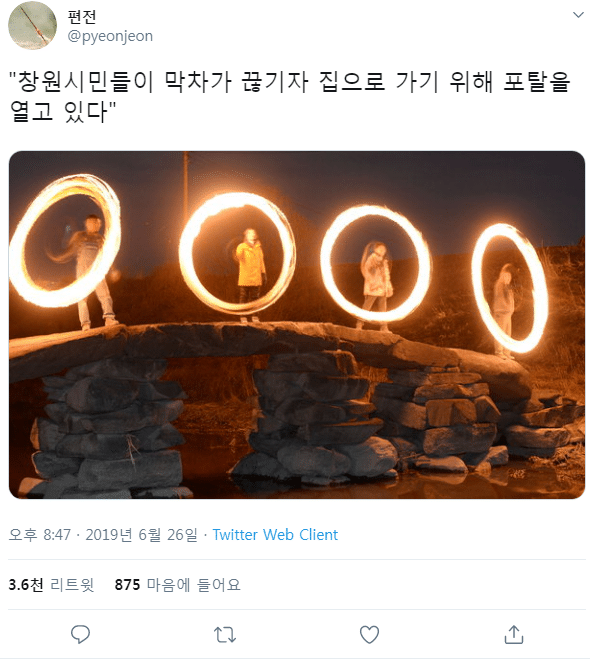
Task: Like the tweet with the heart icon
Action: pos(370,636)
